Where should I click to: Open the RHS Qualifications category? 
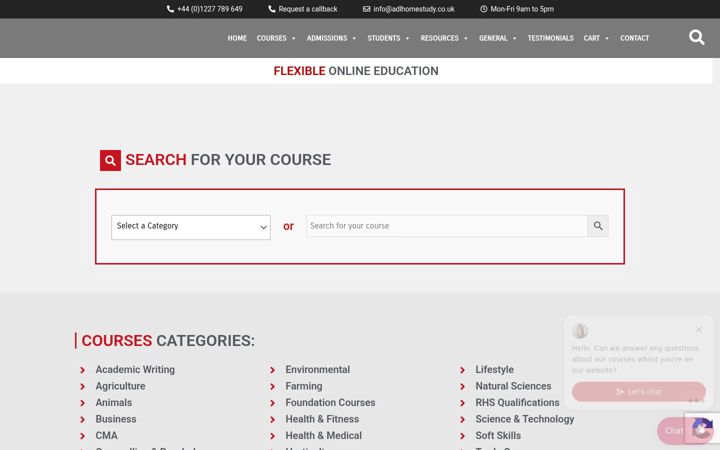click(518, 403)
